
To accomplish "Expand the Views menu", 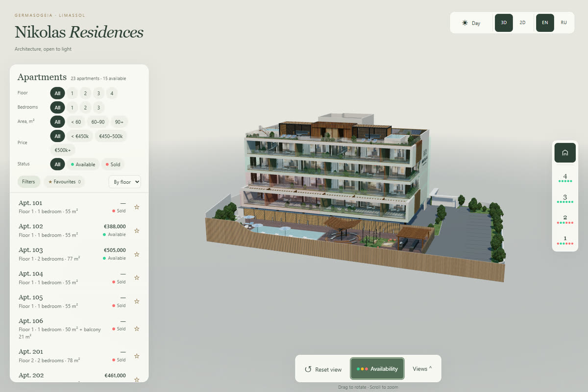I will pos(422,369).
